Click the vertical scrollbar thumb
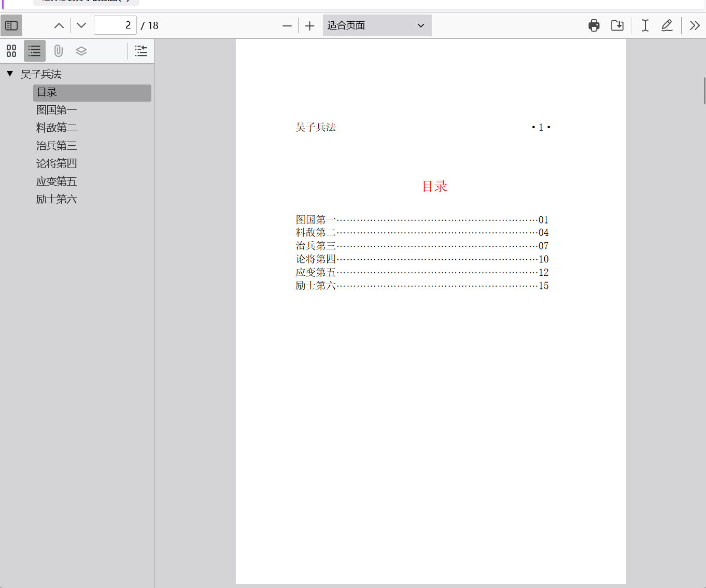This screenshot has width=706, height=588. 704,91
